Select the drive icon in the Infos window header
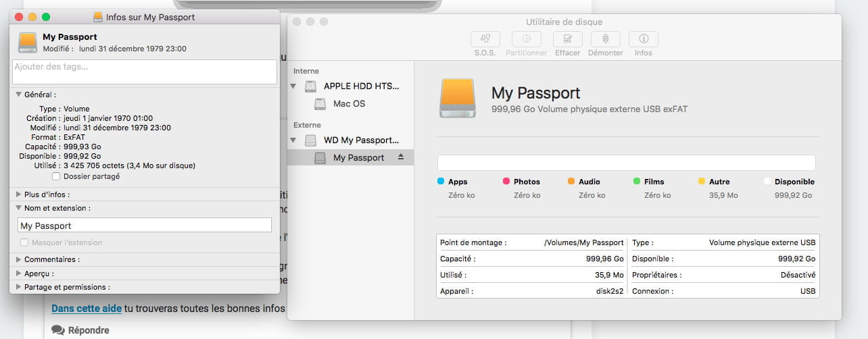Viewport: 868px width, 339px height. 28,43
